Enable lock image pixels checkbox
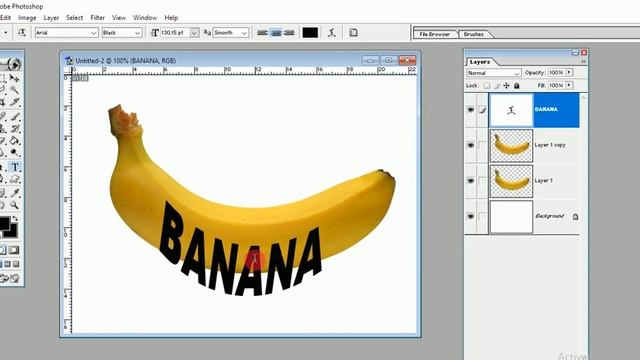The width and height of the screenshot is (640, 360). click(x=497, y=85)
